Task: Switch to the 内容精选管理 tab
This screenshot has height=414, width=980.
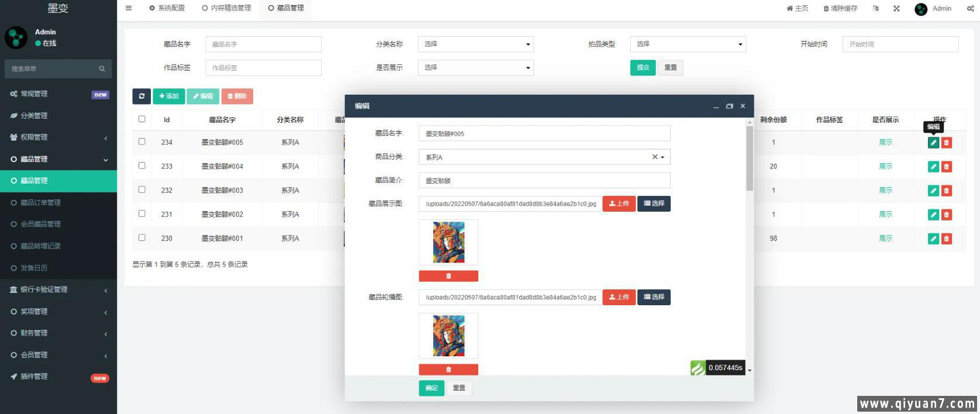Action: [227, 8]
